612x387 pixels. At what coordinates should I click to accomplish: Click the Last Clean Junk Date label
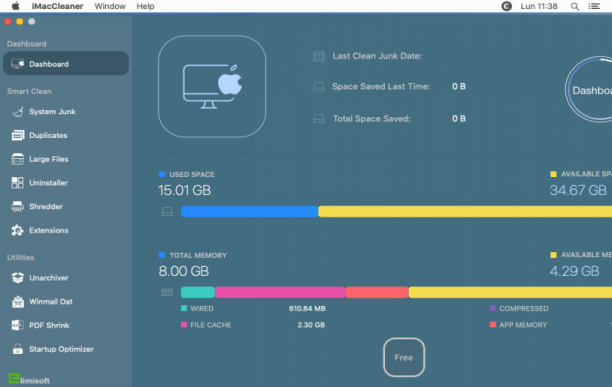[x=377, y=56]
